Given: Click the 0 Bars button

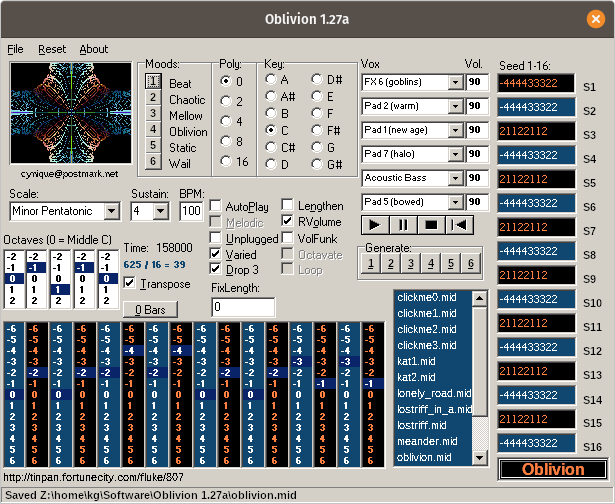Looking at the screenshot, I should (x=151, y=310).
